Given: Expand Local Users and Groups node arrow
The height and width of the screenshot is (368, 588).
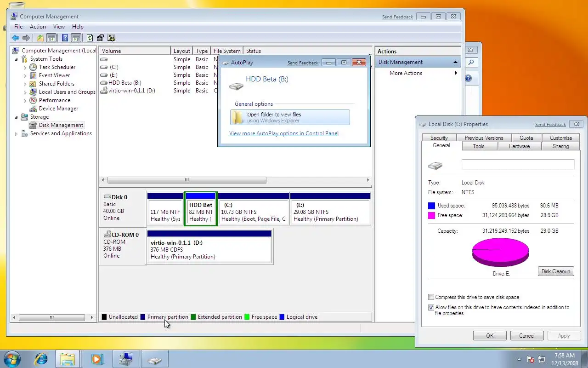Looking at the screenshot, I should click(x=25, y=92).
